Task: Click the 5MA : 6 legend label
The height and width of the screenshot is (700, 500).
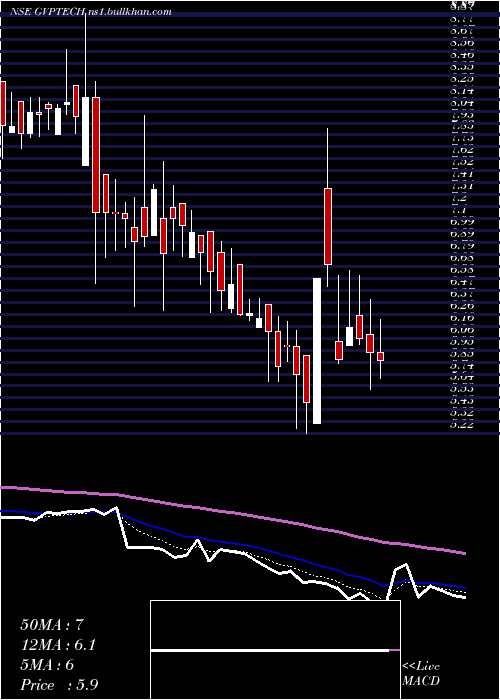Action: 47,665
